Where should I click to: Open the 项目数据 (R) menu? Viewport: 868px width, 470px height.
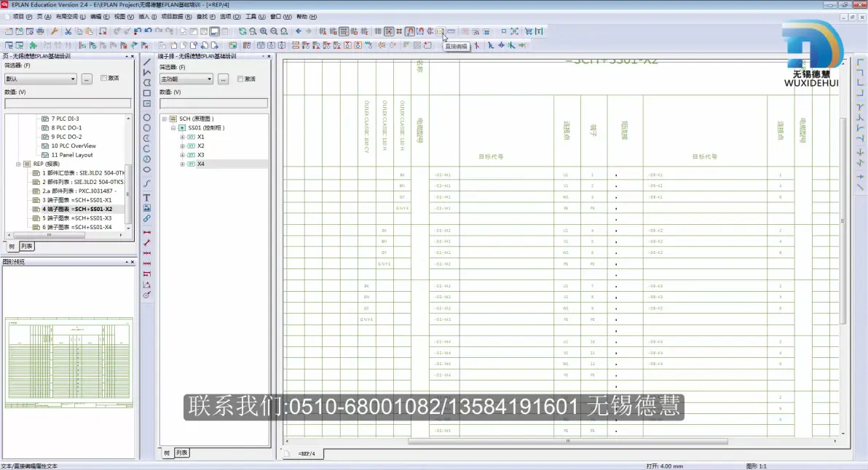[x=177, y=17]
